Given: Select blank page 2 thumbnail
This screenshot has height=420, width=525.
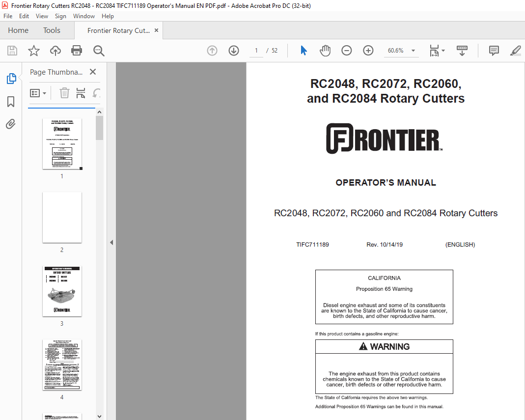Looking at the screenshot, I should (x=62, y=217).
